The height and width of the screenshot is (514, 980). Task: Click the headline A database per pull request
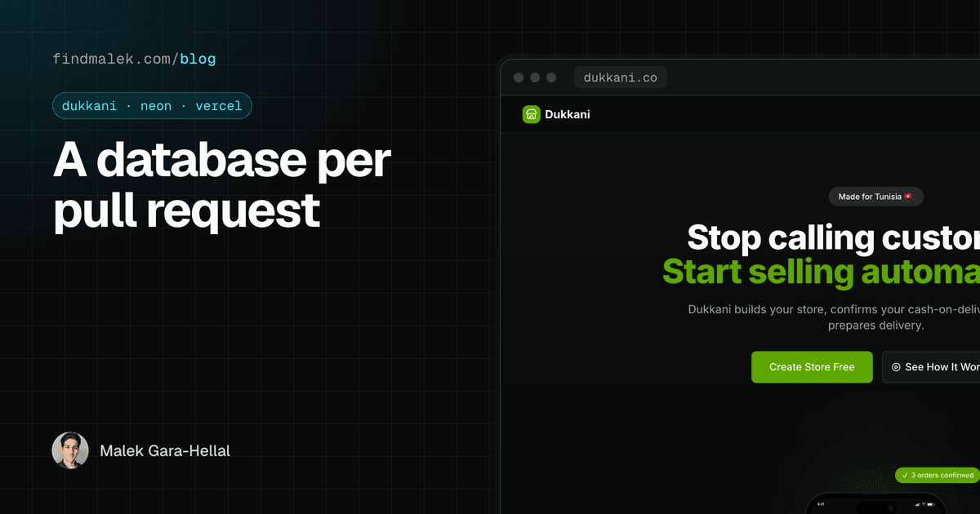point(221,186)
